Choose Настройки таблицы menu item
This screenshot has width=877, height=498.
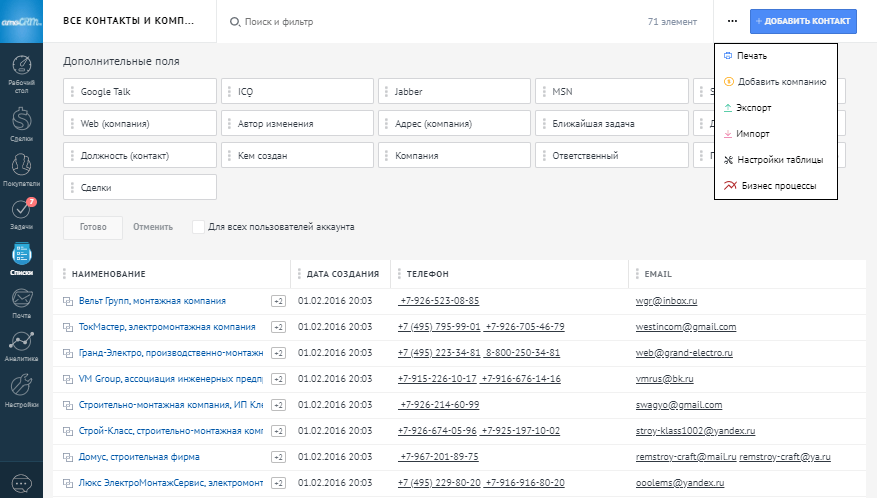[x=779, y=159]
